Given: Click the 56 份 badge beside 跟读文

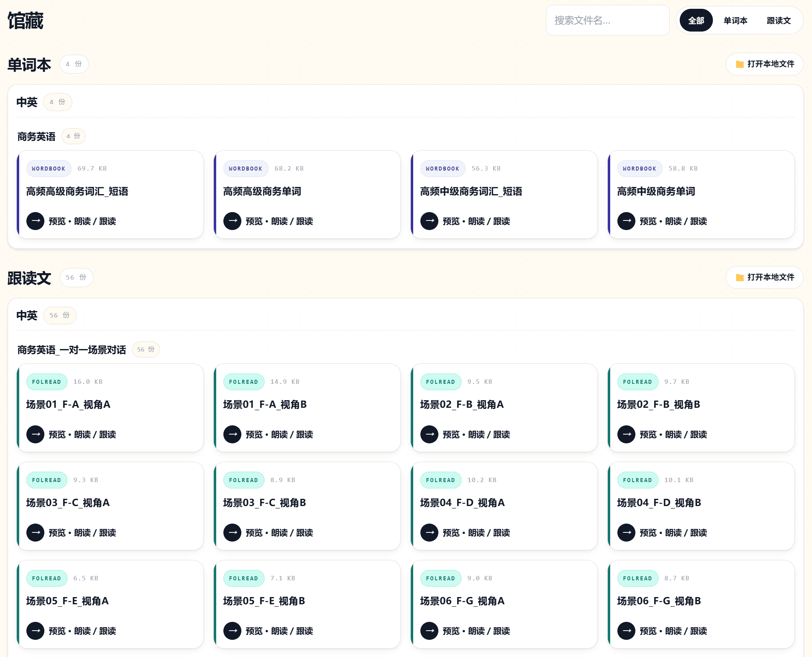Looking at the screenshot, I should point(76,277).
